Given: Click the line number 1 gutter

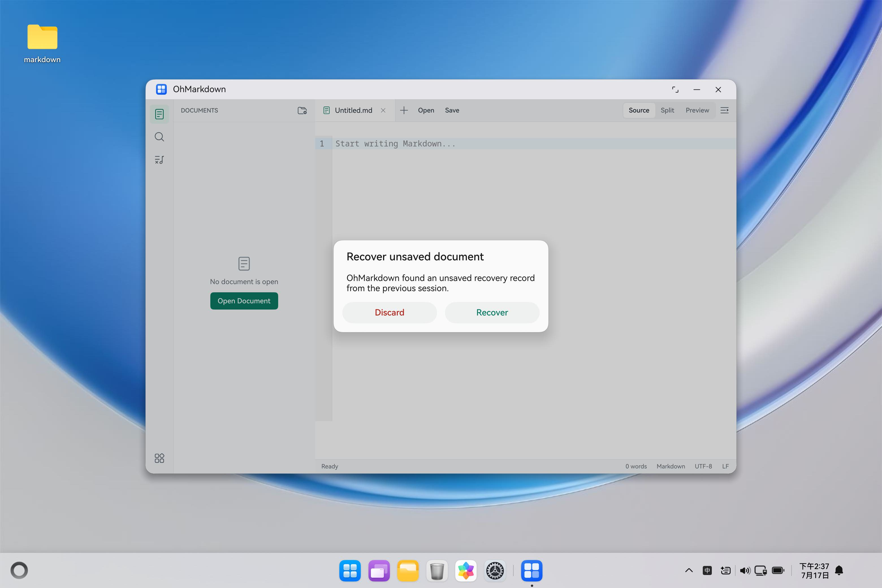Looking at the screenshot, I should (322, 144).
